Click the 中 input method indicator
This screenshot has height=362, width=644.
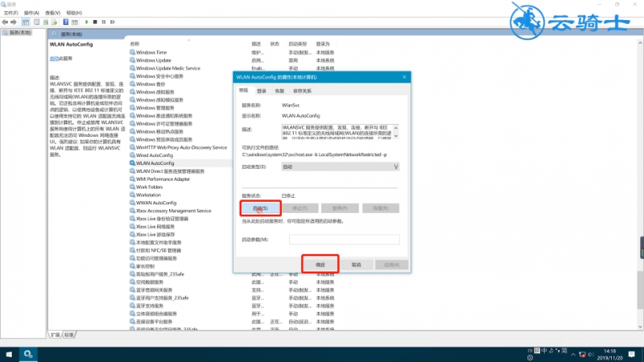[x=544, y=351]
